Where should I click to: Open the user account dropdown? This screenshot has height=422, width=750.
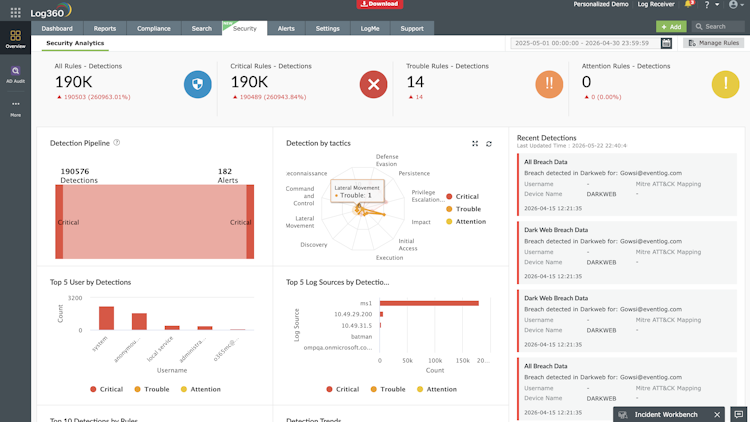tap(736, 5)
